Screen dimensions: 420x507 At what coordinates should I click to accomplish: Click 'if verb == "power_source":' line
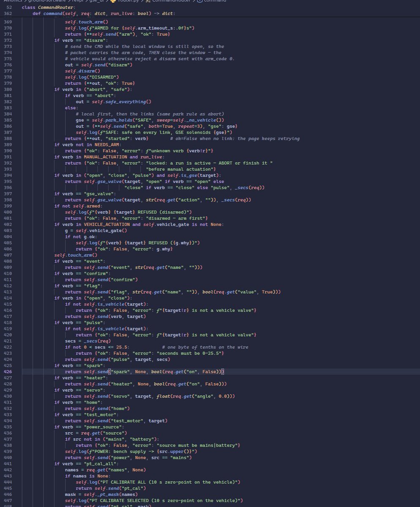click(92, 427)
